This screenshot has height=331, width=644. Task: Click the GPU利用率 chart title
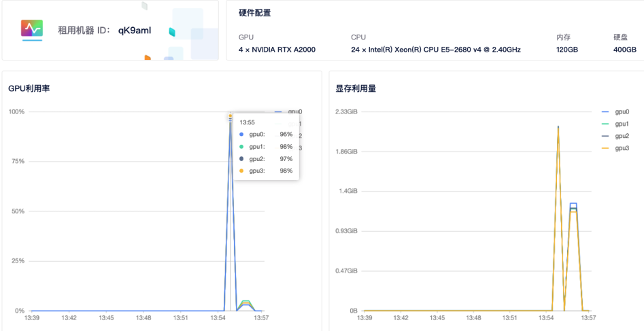click(29, 88)
